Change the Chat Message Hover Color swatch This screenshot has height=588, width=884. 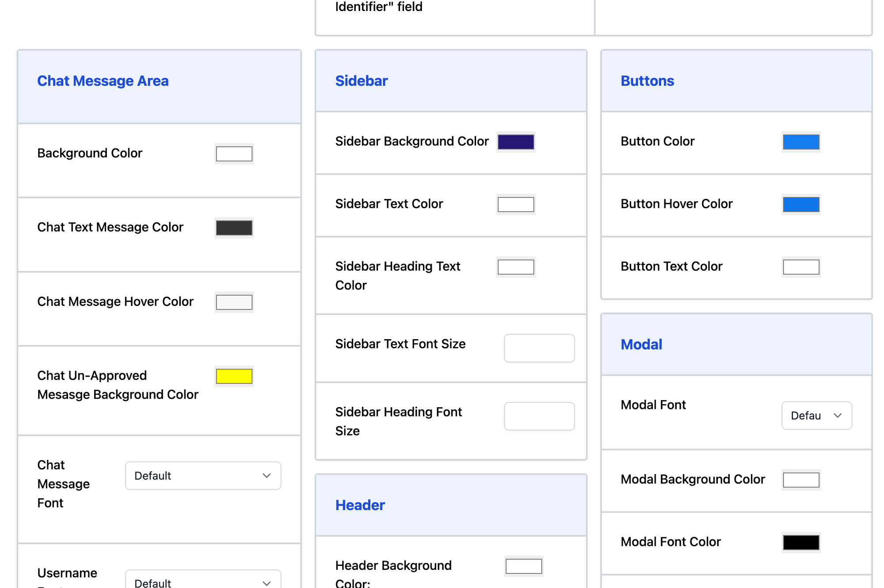pos(234,302)
